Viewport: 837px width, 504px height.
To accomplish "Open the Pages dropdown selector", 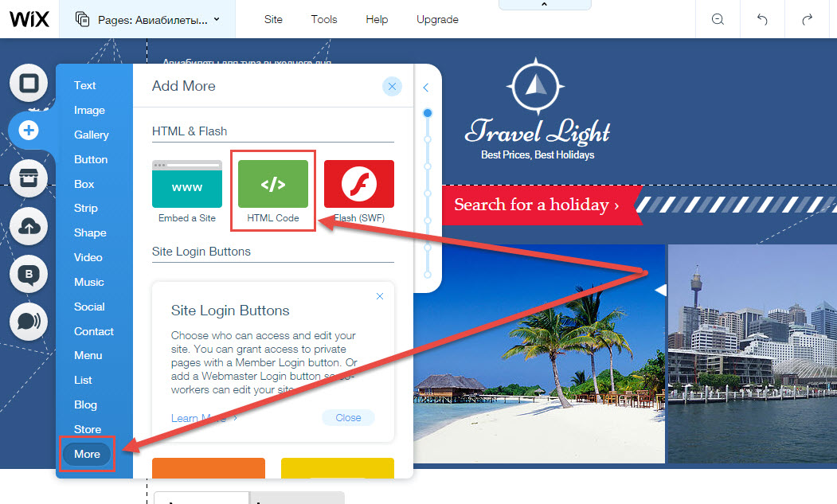I will point(147,20).
